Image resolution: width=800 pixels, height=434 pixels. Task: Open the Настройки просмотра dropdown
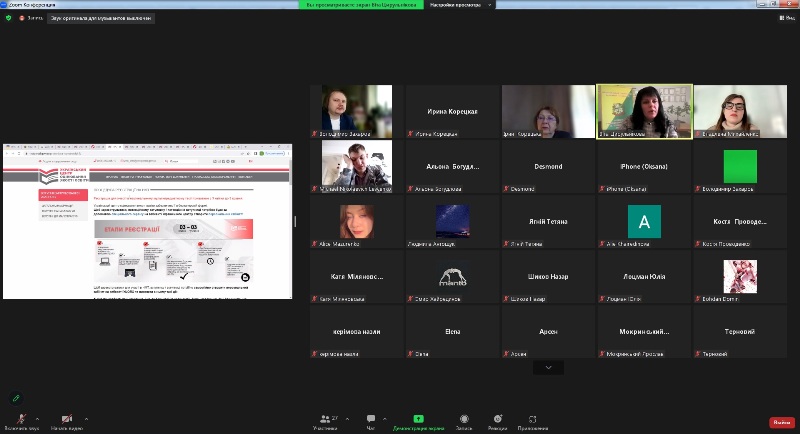[x=461, y=5]
